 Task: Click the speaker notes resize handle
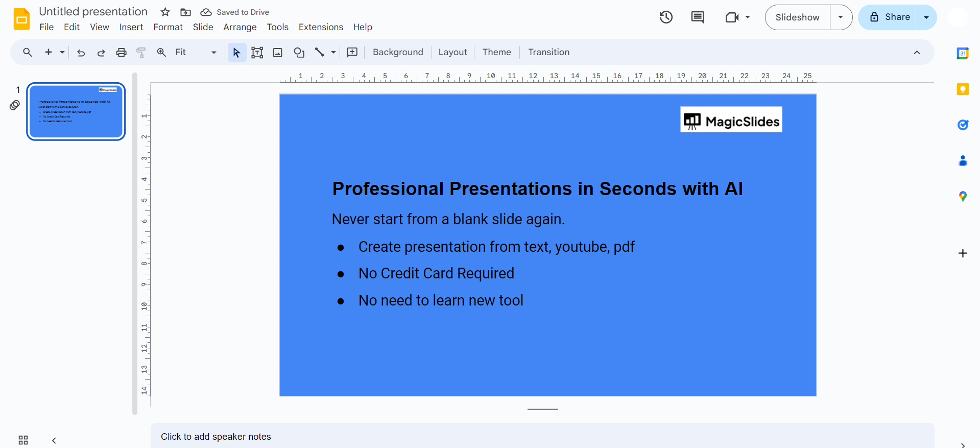[x=542, y=409]
